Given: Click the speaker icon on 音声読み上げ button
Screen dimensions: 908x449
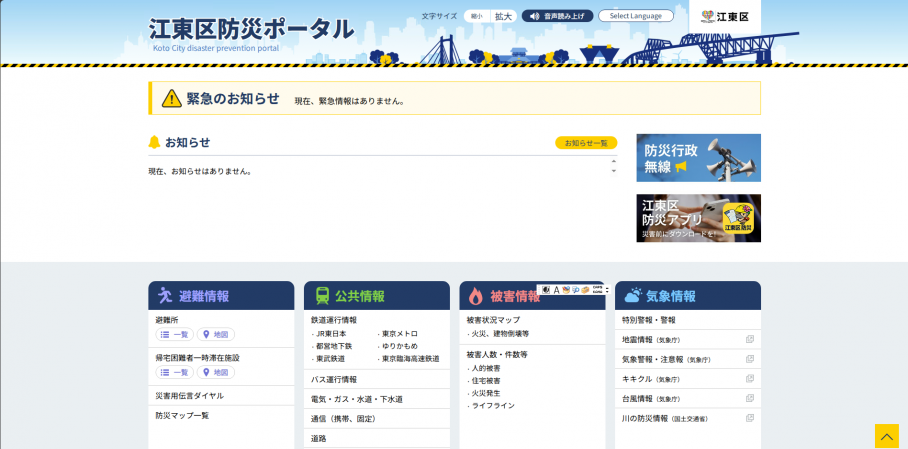Looking at the screenshot, I should (x=534, y=16).
